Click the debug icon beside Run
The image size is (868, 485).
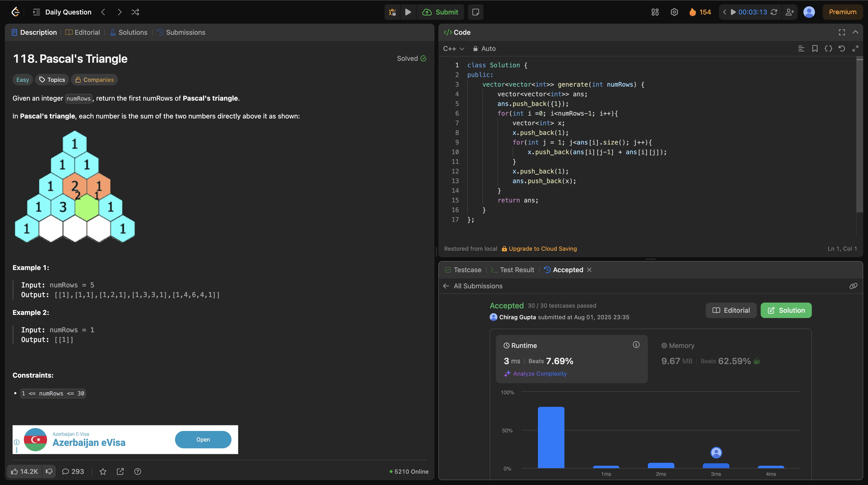point(392,12)
